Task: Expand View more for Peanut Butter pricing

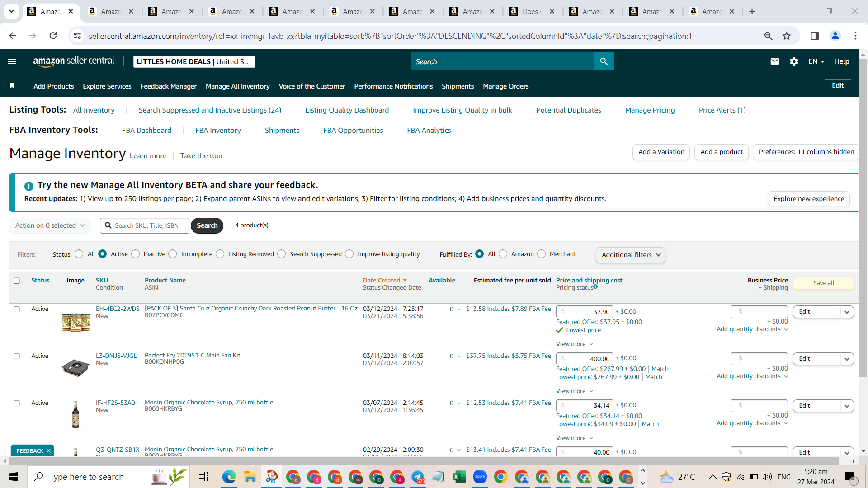Action: coord(574,344)
